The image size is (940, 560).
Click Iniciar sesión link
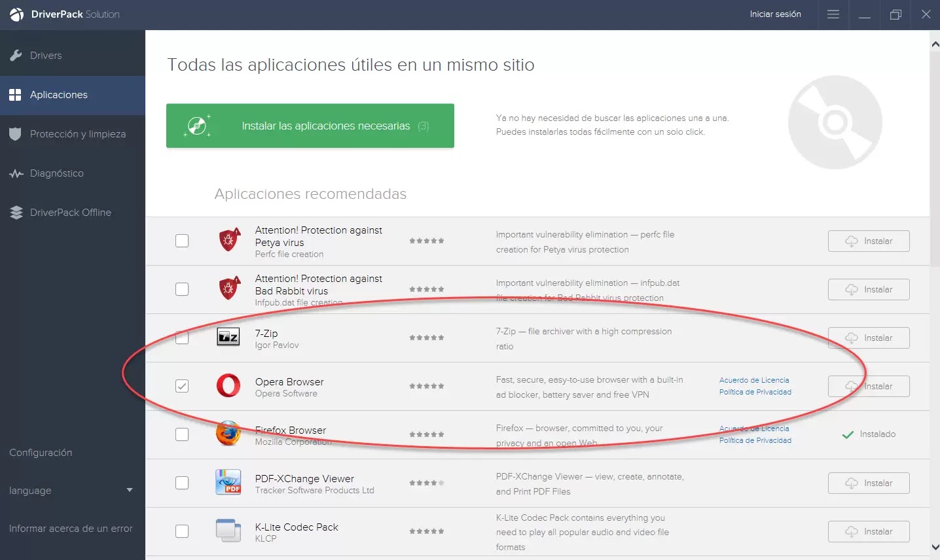pyautogui.click(x=776, y=14)
